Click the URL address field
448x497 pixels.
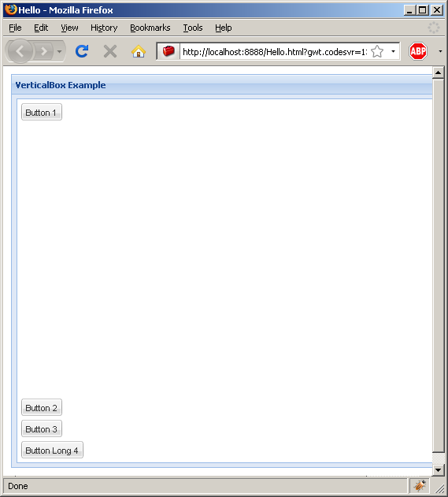[274, 51]
